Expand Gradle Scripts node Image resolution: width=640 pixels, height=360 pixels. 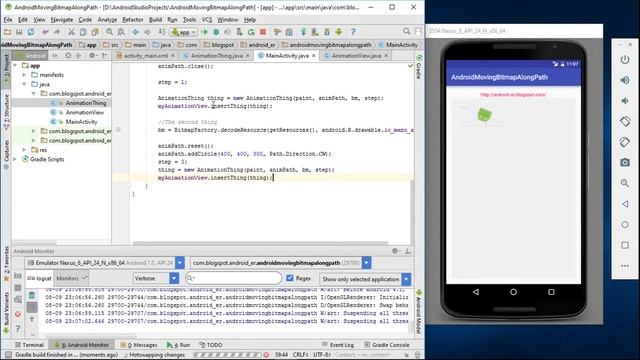pyautogui.click(x=16, y=159)
